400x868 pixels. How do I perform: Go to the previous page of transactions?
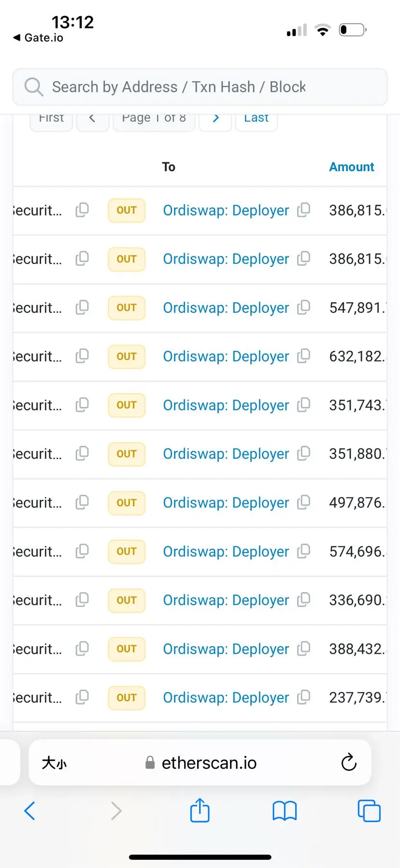coord(92,119)
